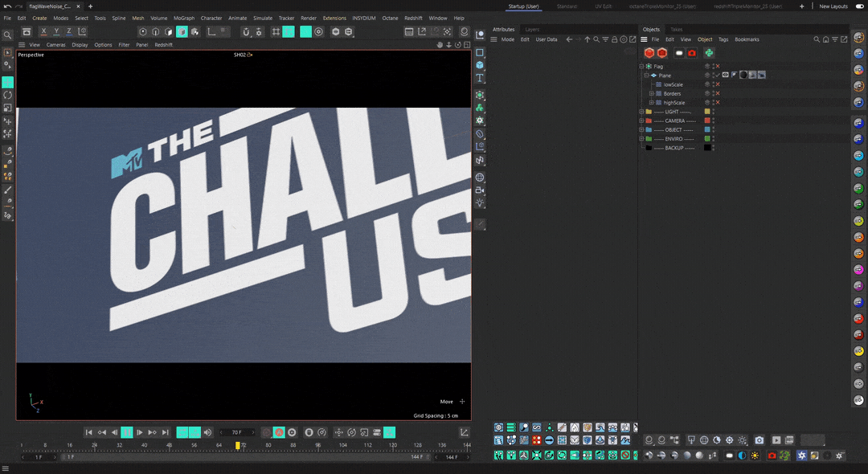Select the Scale tool in left palette
The width and height of the screenshot is (868, 474).
8,108
